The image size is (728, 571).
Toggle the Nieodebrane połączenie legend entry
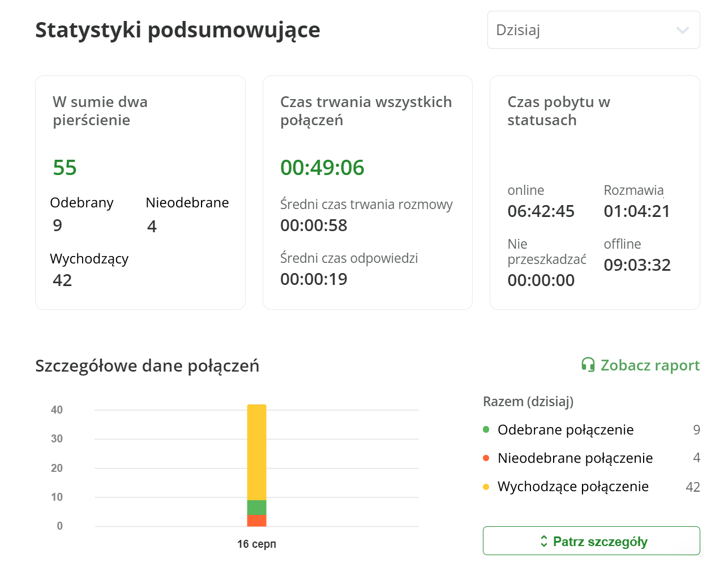coord(575,458)
